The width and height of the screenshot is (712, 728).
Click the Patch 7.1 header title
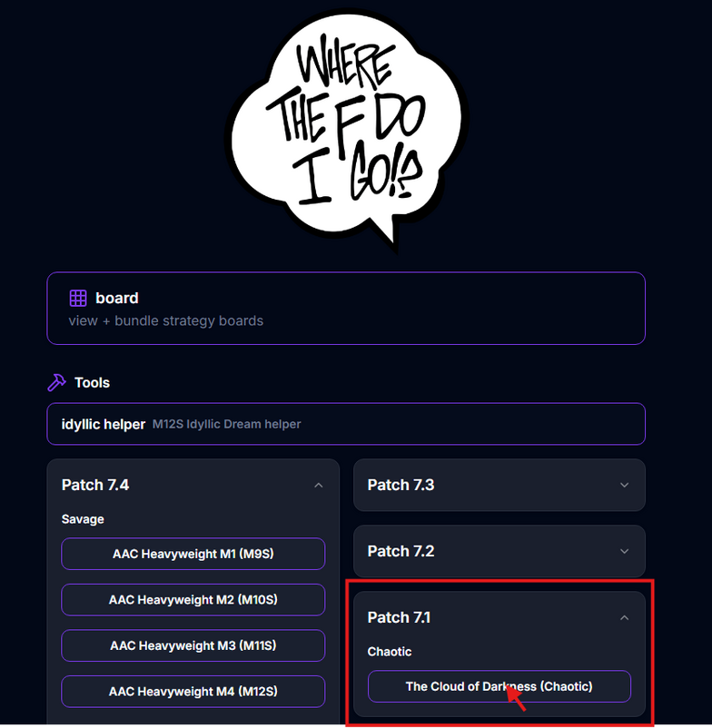click(399, 617)
